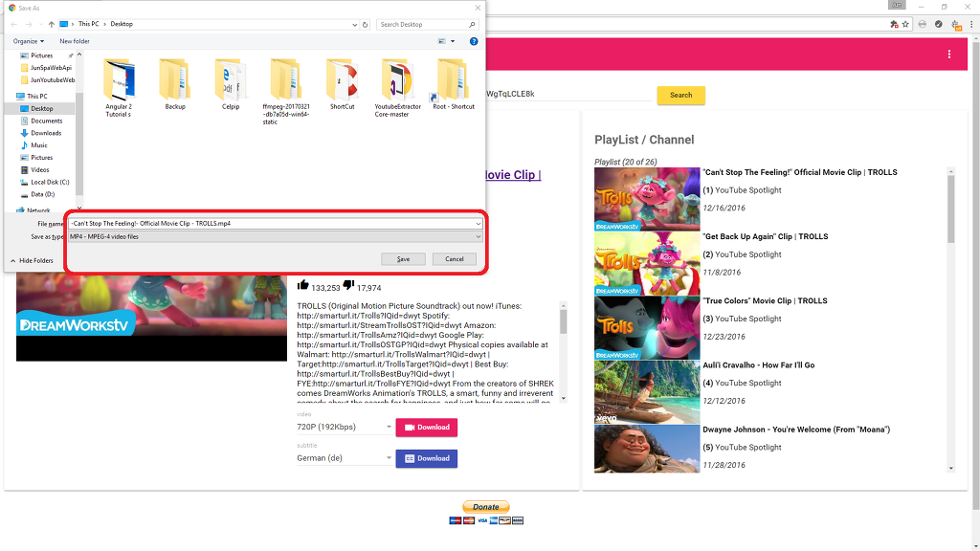
Task: Open the subtitle language dropdown
Action: [345, 458]
